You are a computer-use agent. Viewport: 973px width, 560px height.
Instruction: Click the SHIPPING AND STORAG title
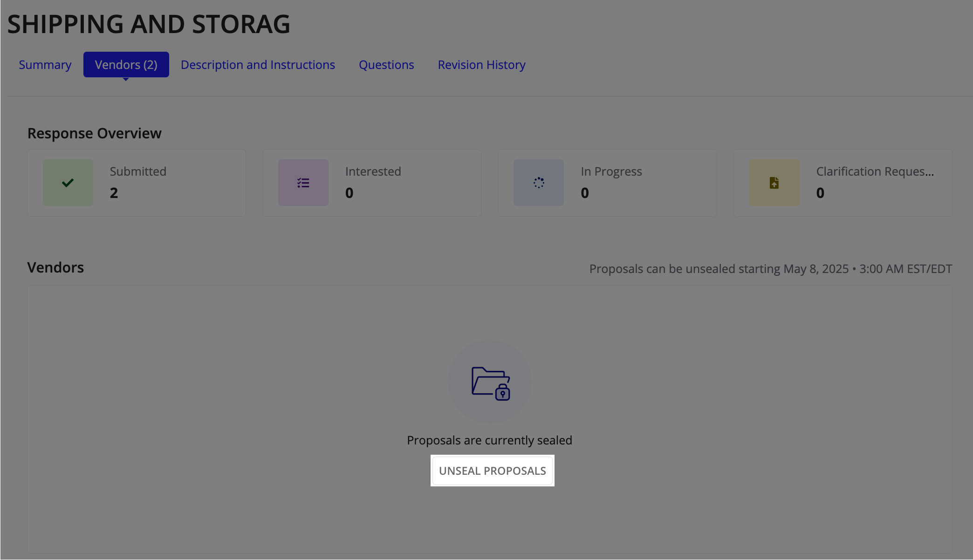coord(149,24)
